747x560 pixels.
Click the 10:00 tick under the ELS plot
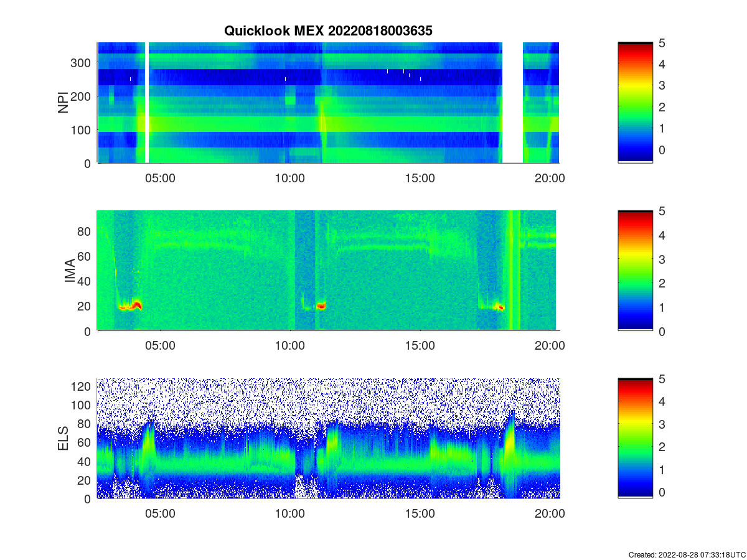tap(290, 514)
